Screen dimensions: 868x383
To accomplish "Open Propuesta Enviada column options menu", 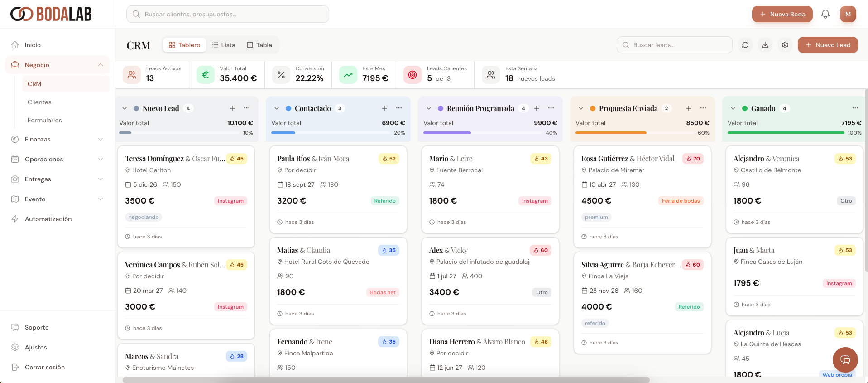I will [x=703, y=108].
